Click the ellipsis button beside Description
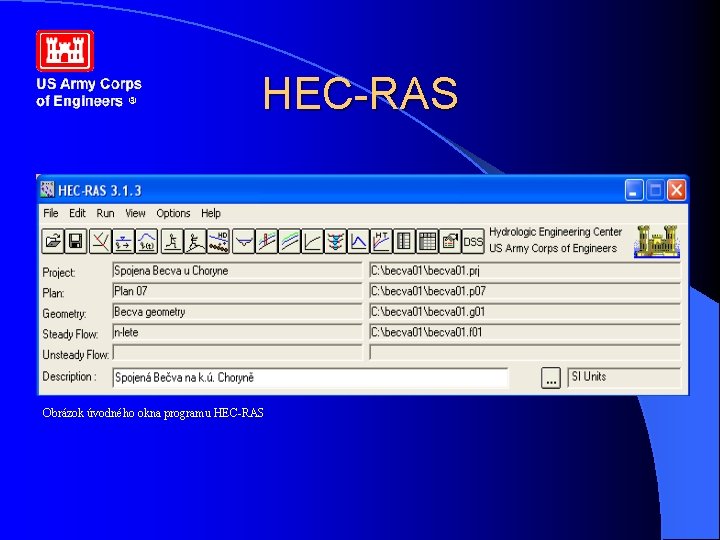The image size is (720, 540). pyautogui.click(x=551, y=378)
